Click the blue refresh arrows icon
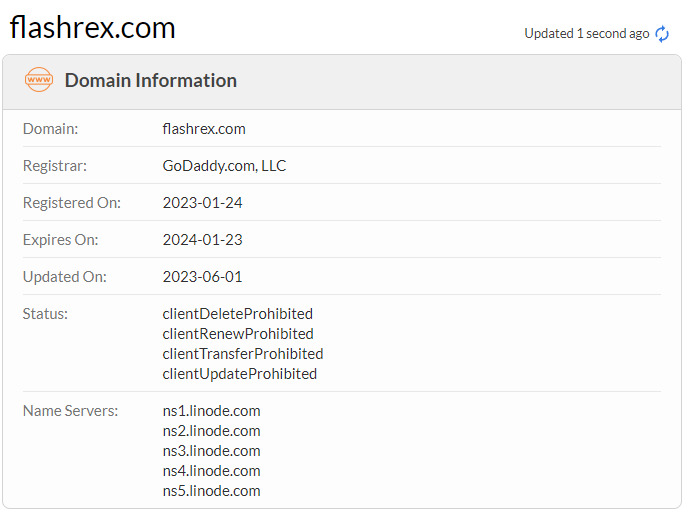Viewport: 690px width, 521px height. click(x=662, y=34)
